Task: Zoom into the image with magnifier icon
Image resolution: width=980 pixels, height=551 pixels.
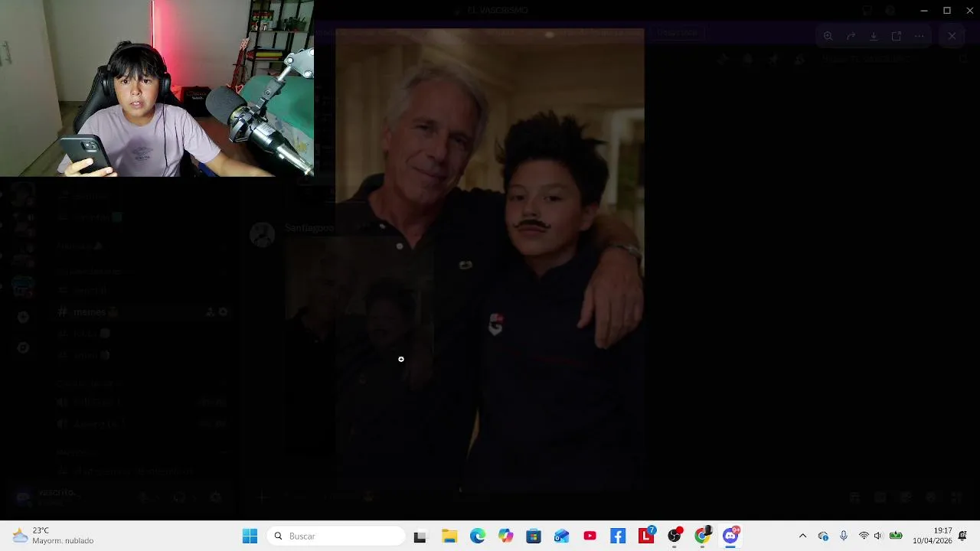Action: coord(828,36)
